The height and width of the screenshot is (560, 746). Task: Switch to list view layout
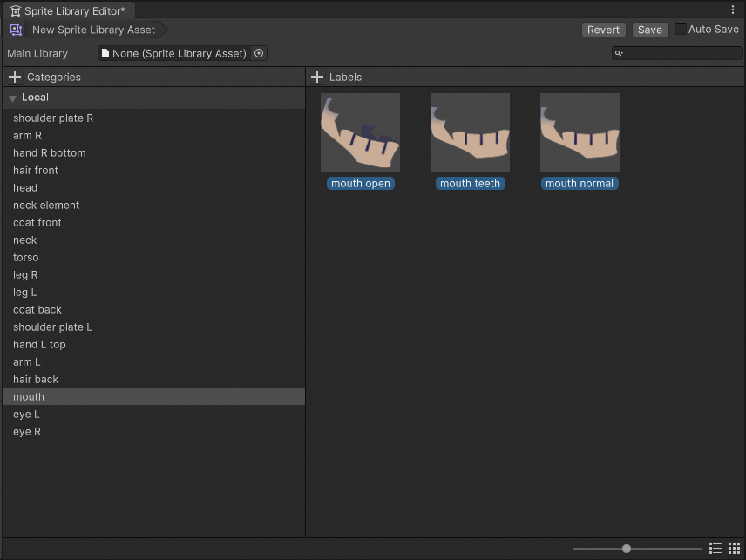click(715, 548)
